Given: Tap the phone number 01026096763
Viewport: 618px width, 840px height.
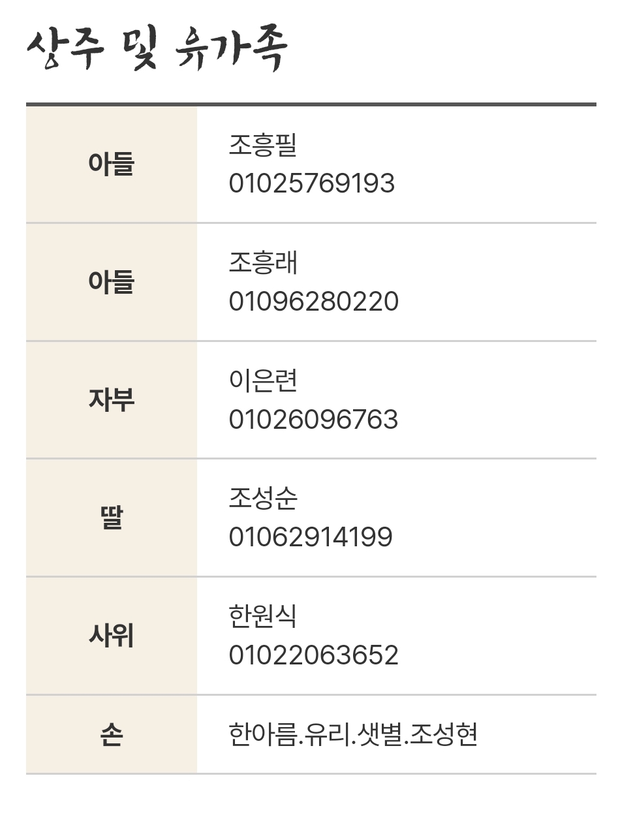Looking at the screenshot, I should tap(313, 420).
